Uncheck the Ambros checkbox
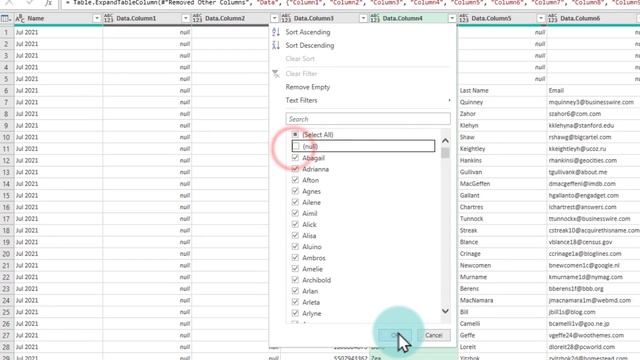The image size is (640, 360). (x=295, y=258)
